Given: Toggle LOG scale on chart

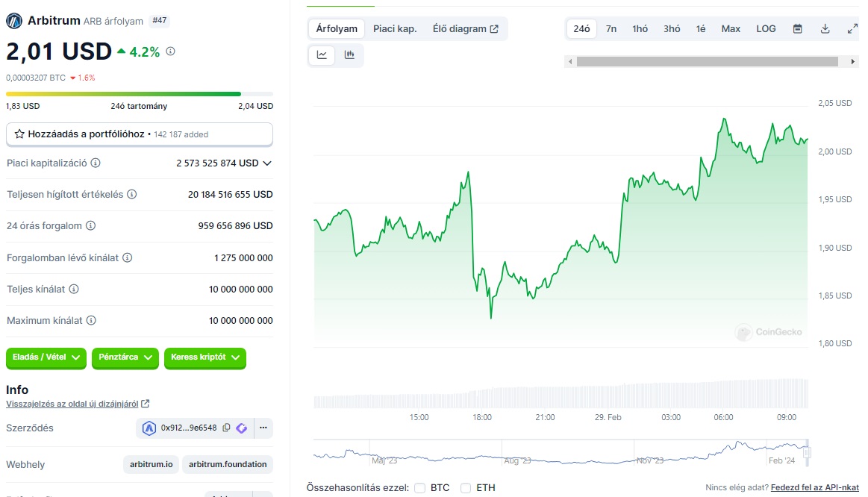Looking at the screenshot, I should [x=766, y=29].
